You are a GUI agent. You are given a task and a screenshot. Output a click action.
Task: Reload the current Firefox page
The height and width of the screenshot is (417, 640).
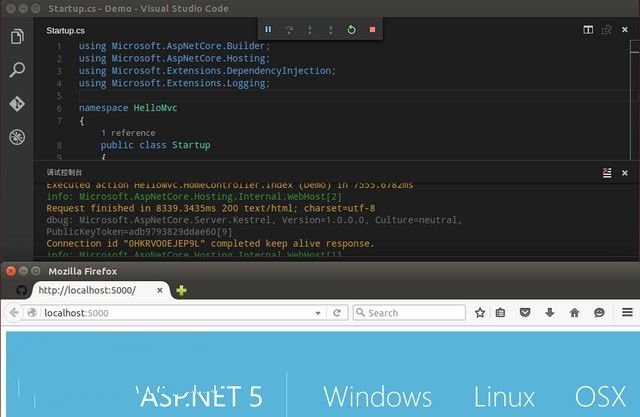337,313
